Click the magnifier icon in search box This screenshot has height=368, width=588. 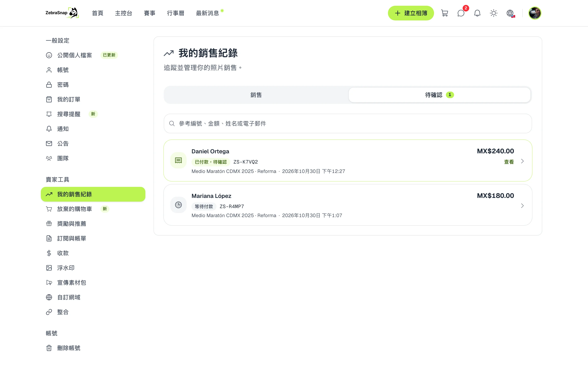[x=172, y=124]
